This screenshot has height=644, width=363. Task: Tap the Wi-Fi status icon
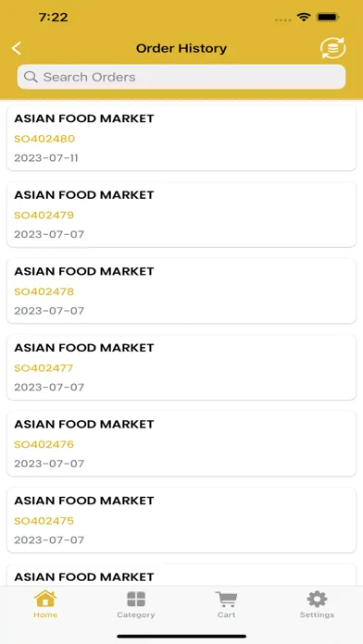(304, 18)
